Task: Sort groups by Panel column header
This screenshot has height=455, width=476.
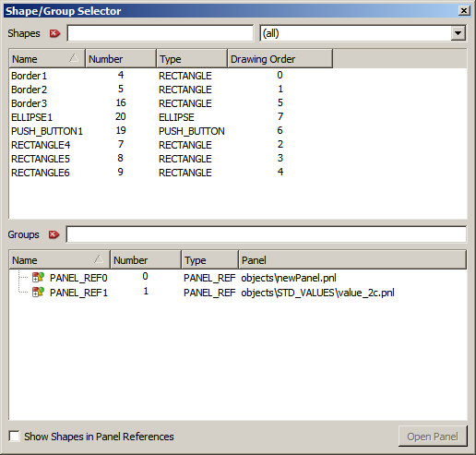Action: click(x=352, y=260)
